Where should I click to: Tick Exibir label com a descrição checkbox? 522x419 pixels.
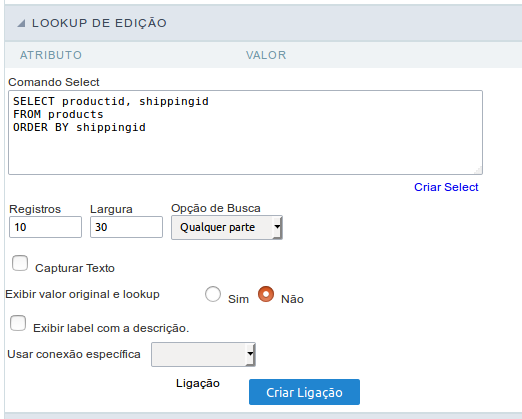point(18,323)
